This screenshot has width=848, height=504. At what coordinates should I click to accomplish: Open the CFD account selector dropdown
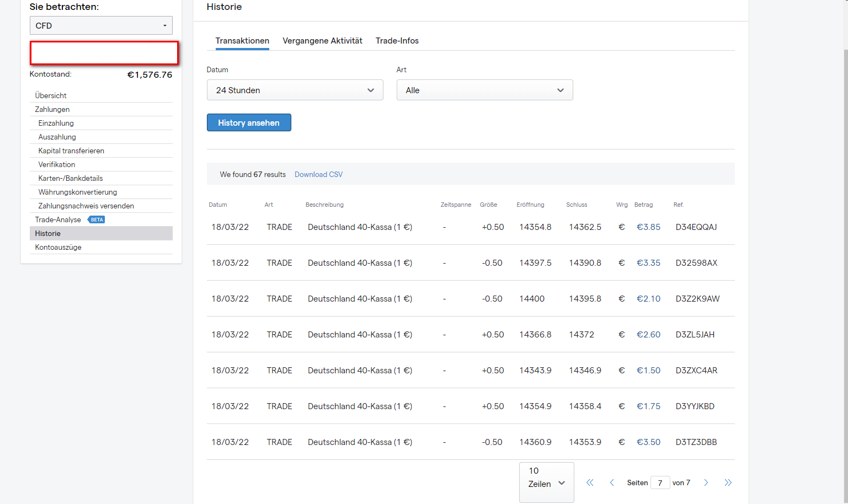(x=101, y=25)
